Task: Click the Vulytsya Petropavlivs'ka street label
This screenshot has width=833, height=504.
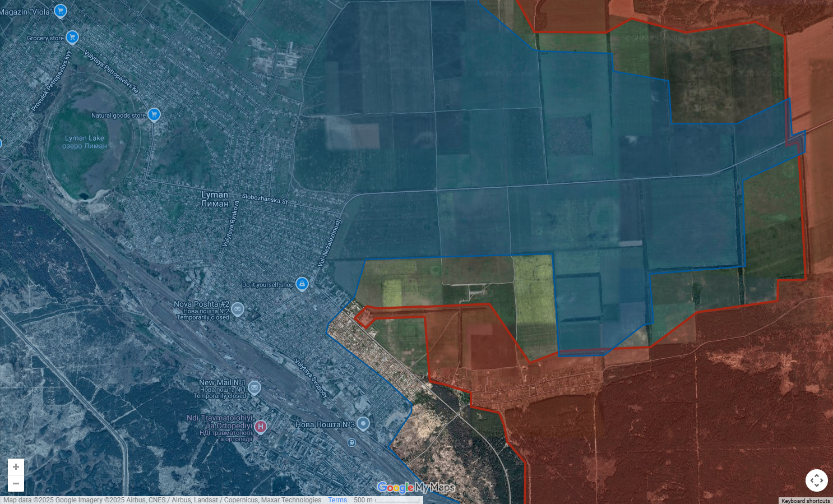Action: [x=111, y=71]
